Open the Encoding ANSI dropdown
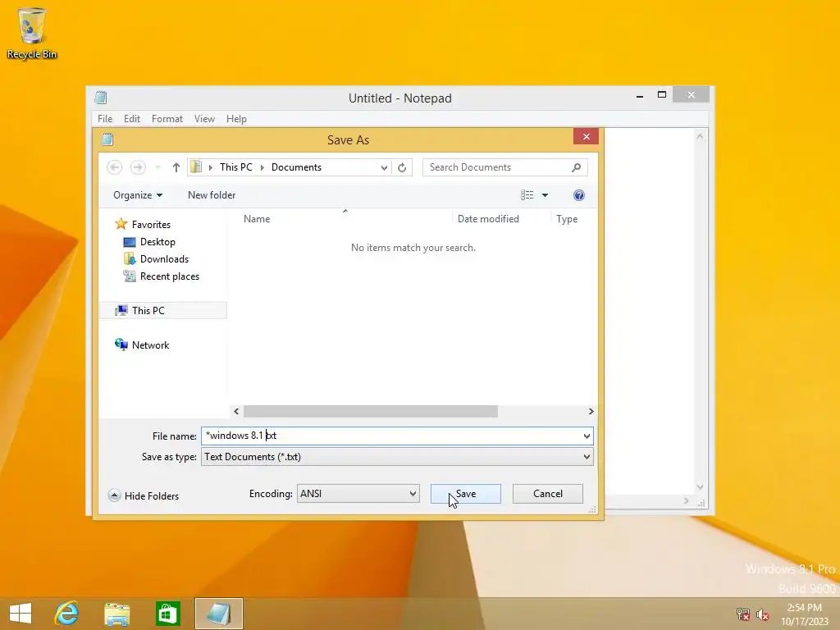840x630 pixels. pyautogui.click(x=358, y=493)
